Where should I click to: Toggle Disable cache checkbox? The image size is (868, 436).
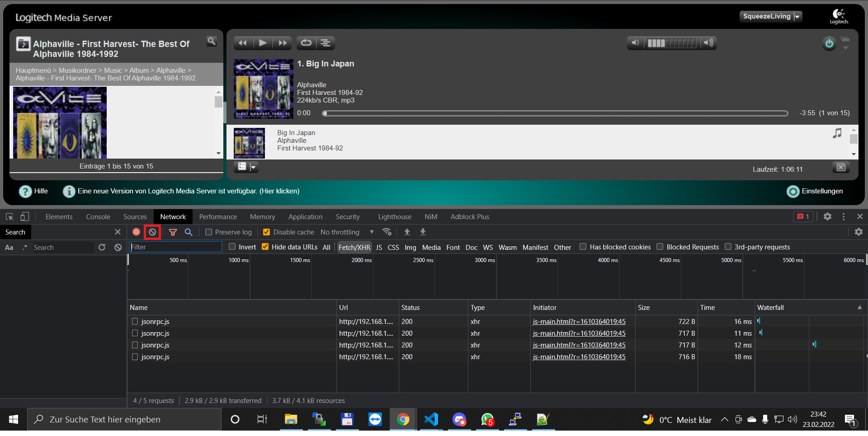266,232
